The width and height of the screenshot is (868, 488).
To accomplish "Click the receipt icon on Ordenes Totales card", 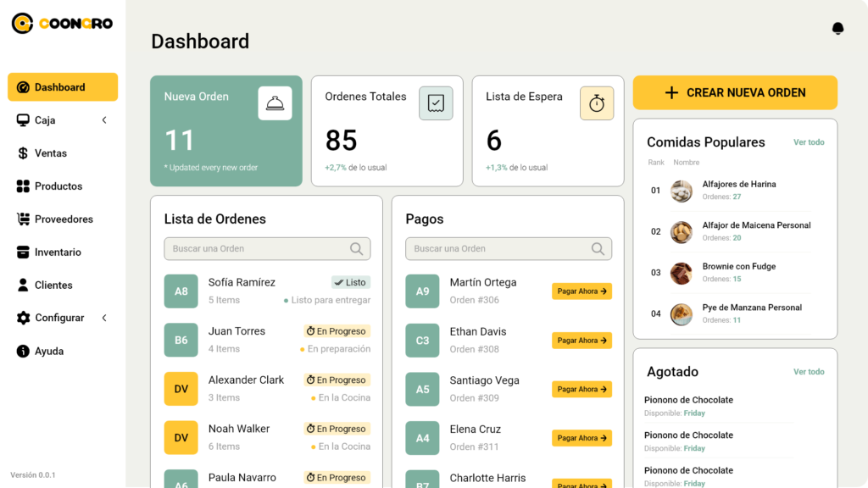I will pyautogui.click(x=436, y=103).
